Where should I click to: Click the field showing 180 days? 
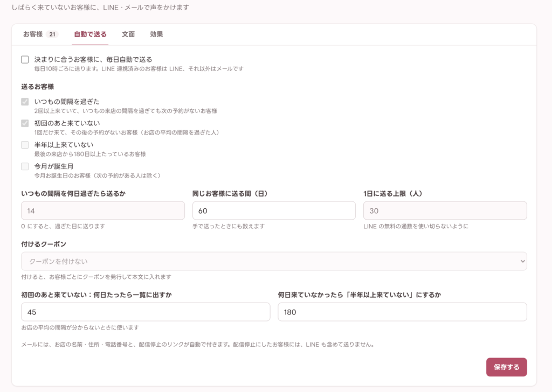coord(402,312)
